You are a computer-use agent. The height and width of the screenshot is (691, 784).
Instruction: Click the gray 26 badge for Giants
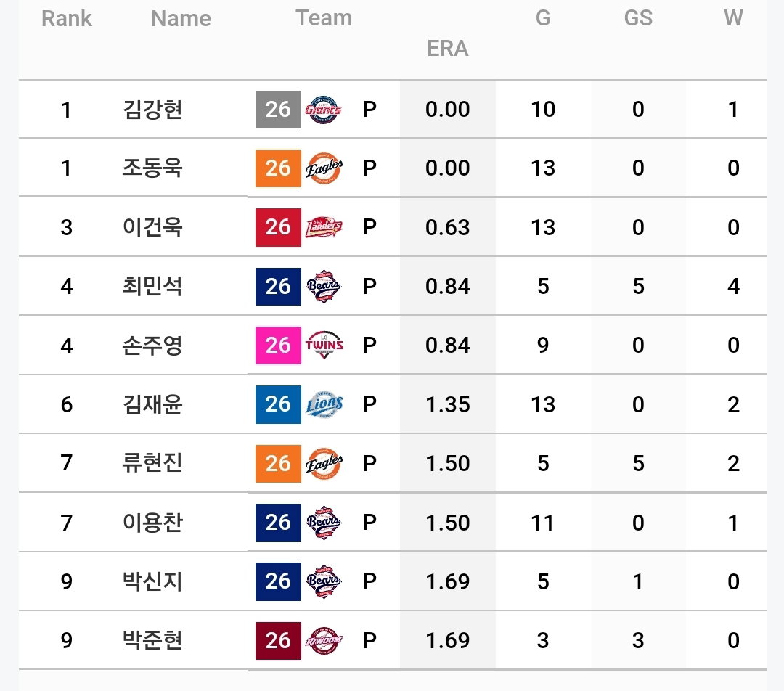[278, 110]
